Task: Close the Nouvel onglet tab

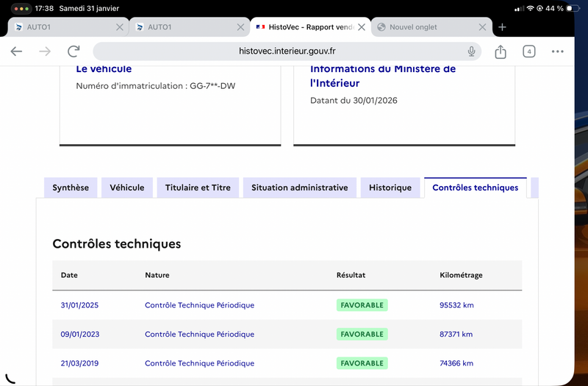Action: point(482,27)
